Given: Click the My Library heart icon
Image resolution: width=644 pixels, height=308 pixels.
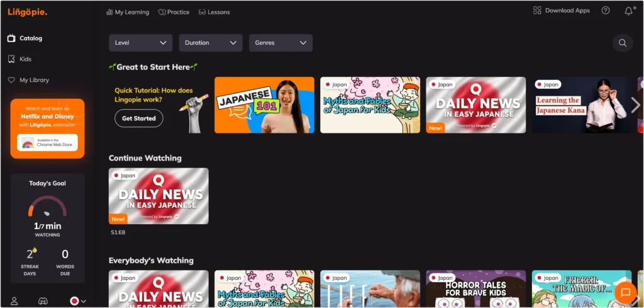Looking at the screenshot, I should coord(11,80).
